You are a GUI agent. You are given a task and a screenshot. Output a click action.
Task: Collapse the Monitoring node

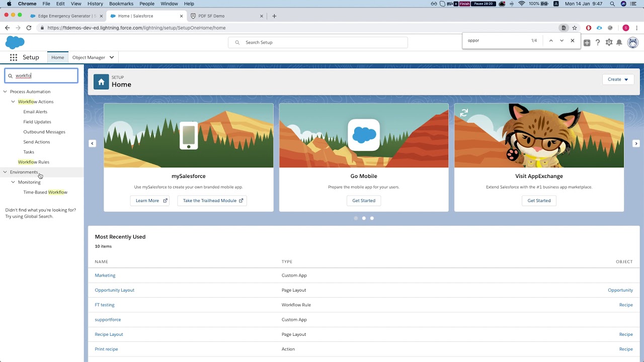coord(13,182)
